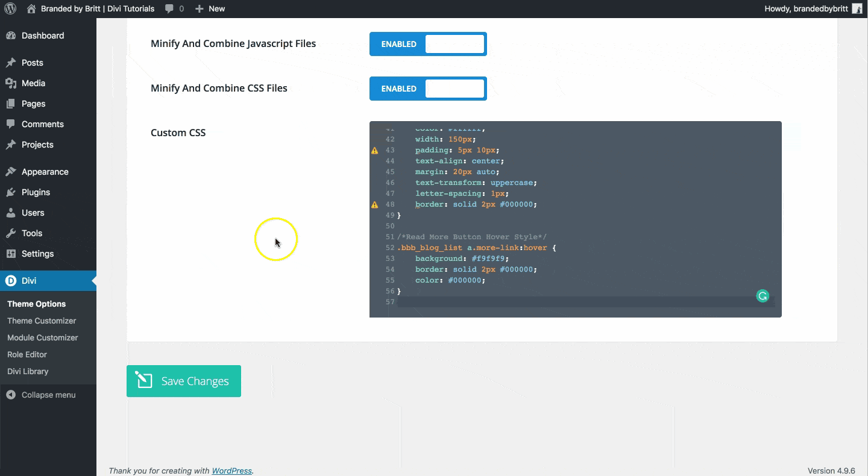The width and height of the screenshot is (868, 476).
Task: Click the warning icon on line 48
Action: [375, 204]
